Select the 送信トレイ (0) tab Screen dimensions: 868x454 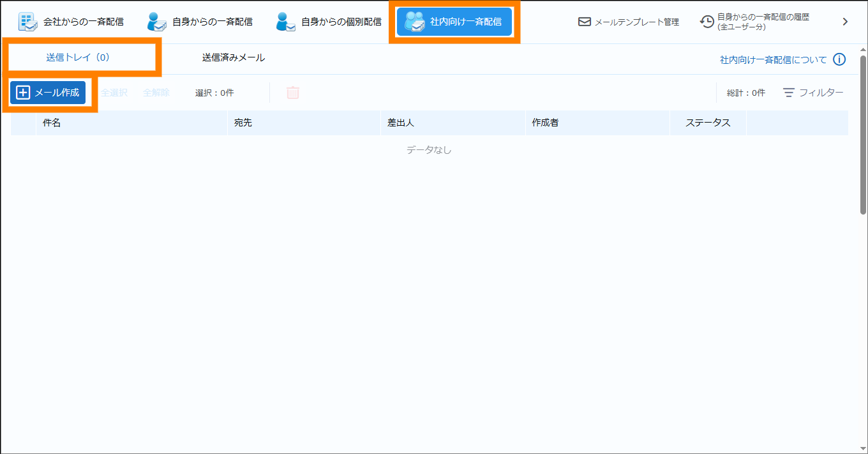(x=78, y=57)
